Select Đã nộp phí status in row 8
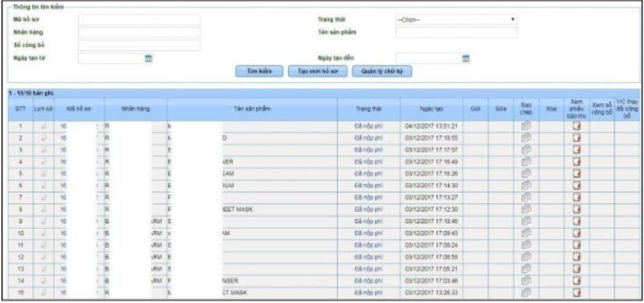Image resolution: width=644 pixels, height=303 pixels. [x=369, y=210]
